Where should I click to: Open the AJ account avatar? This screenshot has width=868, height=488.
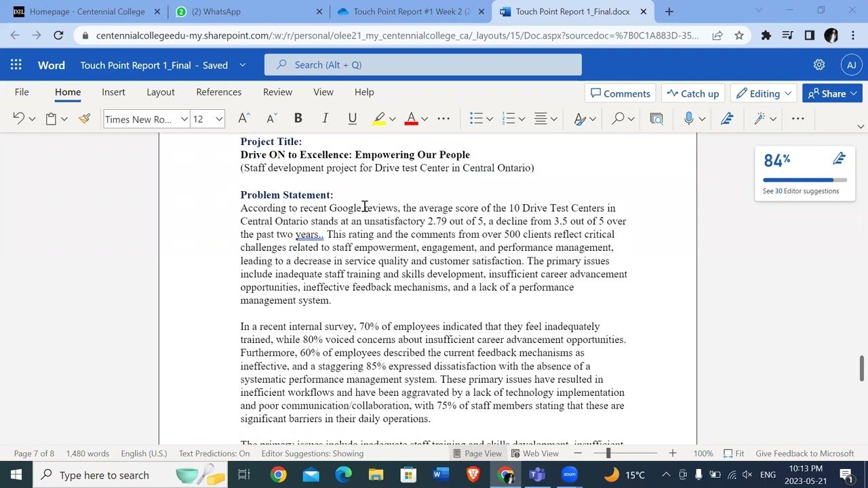[852, 65]
